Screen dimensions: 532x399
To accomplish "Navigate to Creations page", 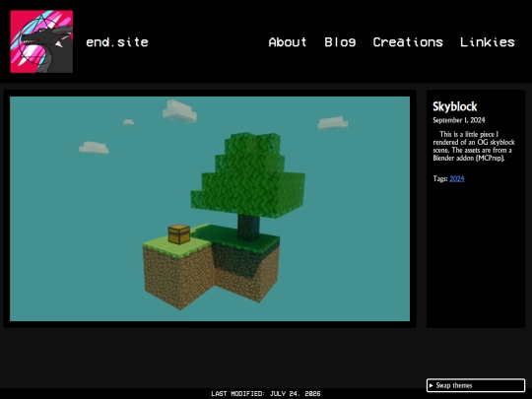I will (x=408, y=42).
